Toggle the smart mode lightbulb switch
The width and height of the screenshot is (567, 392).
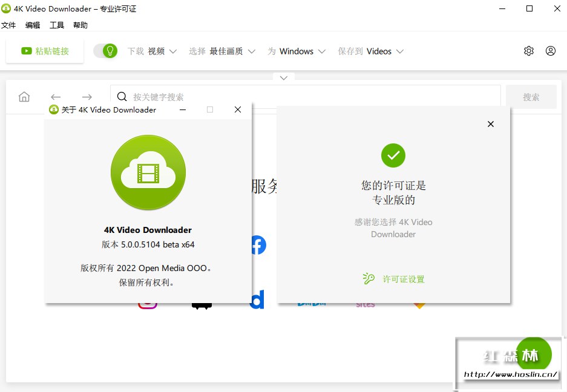click(105, 51)
